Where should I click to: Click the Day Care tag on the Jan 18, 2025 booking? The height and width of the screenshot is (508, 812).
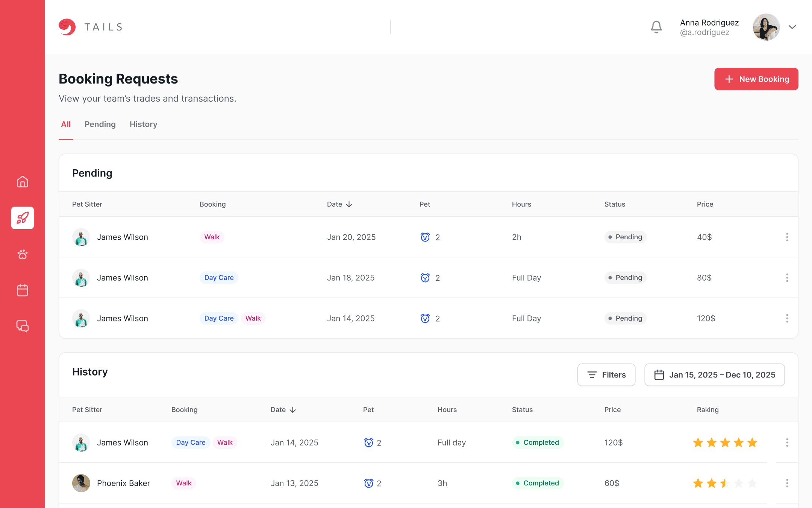click(x=219, y=278)
